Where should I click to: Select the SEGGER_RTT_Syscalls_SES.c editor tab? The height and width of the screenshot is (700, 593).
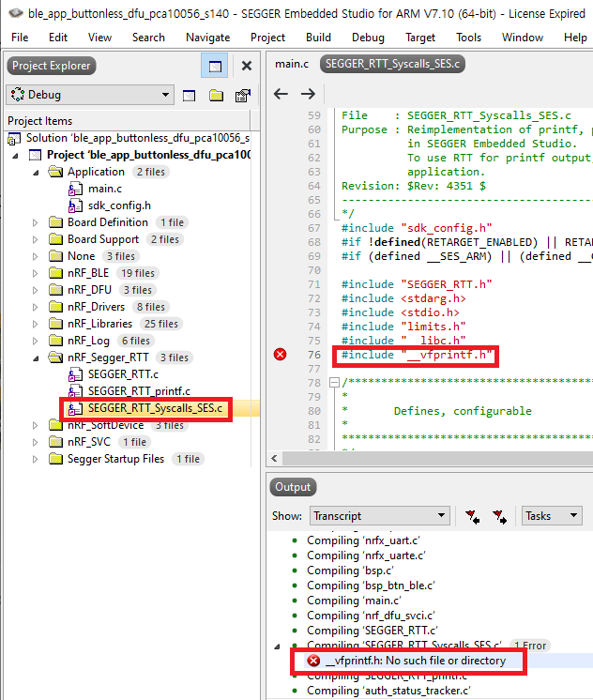coord(392,64)
